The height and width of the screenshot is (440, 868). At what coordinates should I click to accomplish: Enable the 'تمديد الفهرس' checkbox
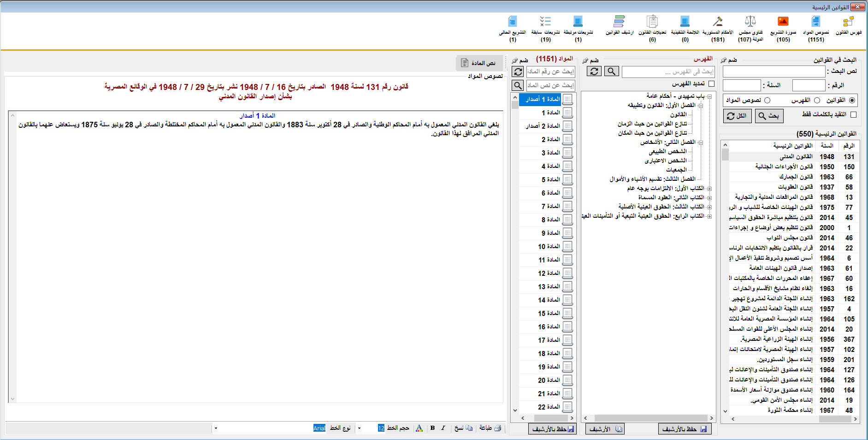click(x=711, y=84)
